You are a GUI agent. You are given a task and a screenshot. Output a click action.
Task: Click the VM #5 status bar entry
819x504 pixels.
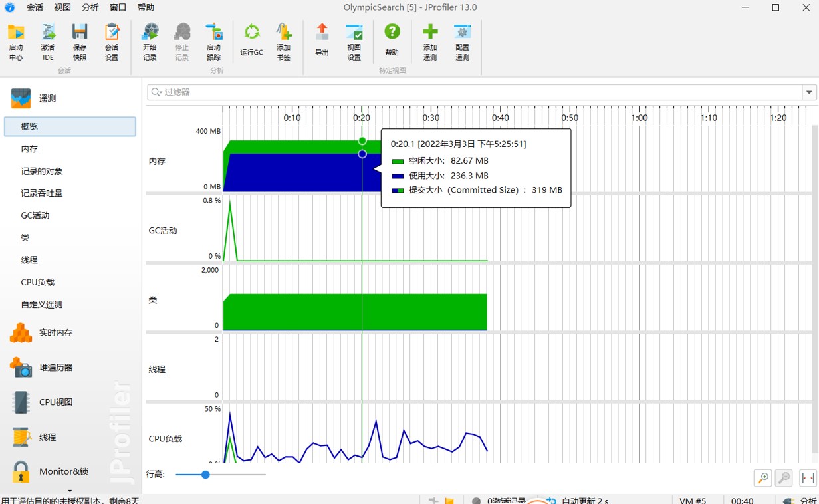click(x=692, y=500)
